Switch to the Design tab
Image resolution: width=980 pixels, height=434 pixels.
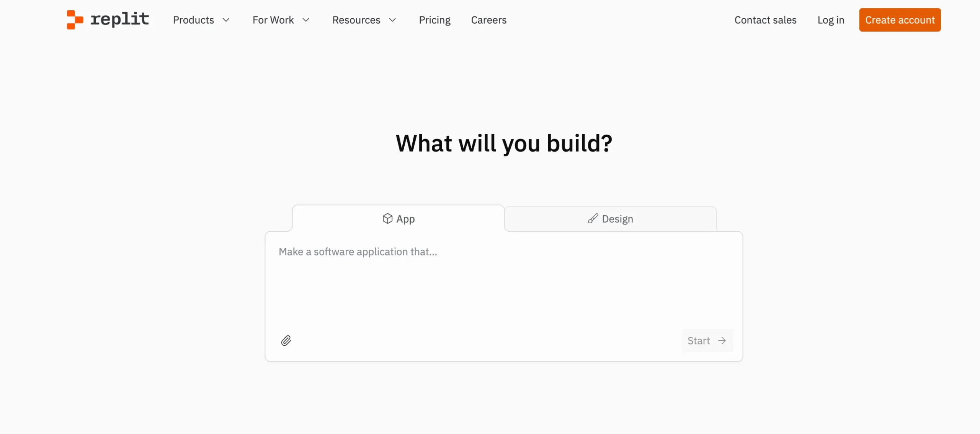pyautogui.click(x=610, y=218)
